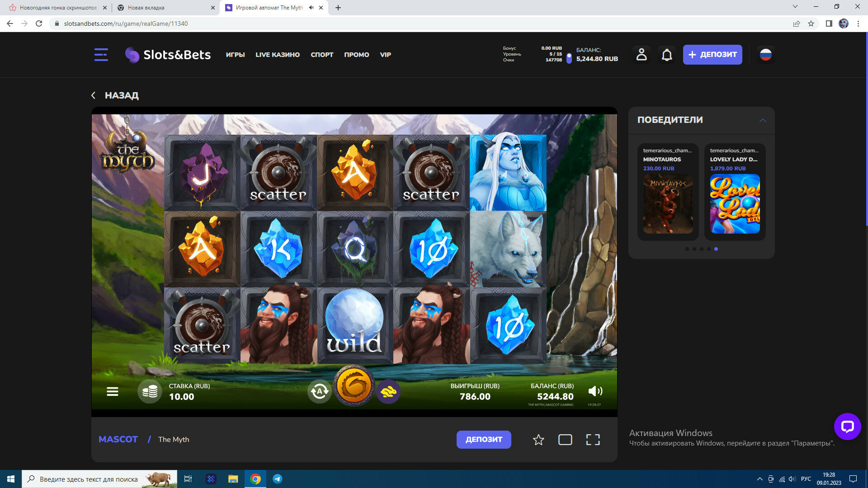
Task: Click the Депозит button in header
Action: 712,55
